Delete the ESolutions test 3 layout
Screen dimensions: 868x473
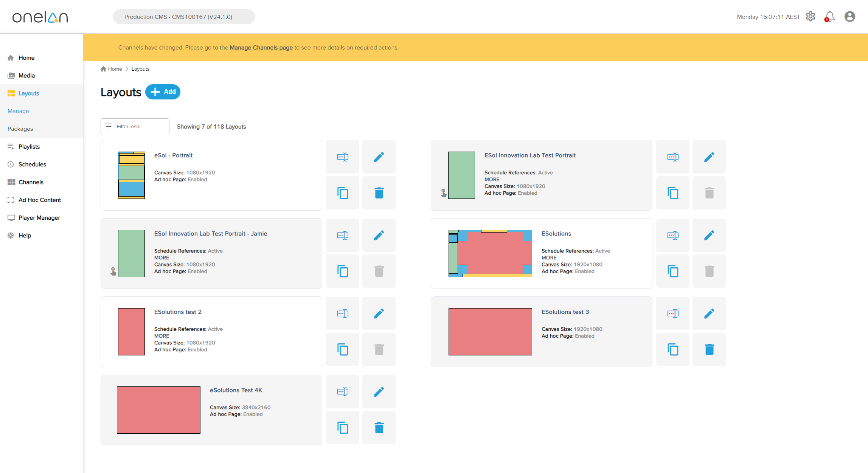tap(709, 349)
